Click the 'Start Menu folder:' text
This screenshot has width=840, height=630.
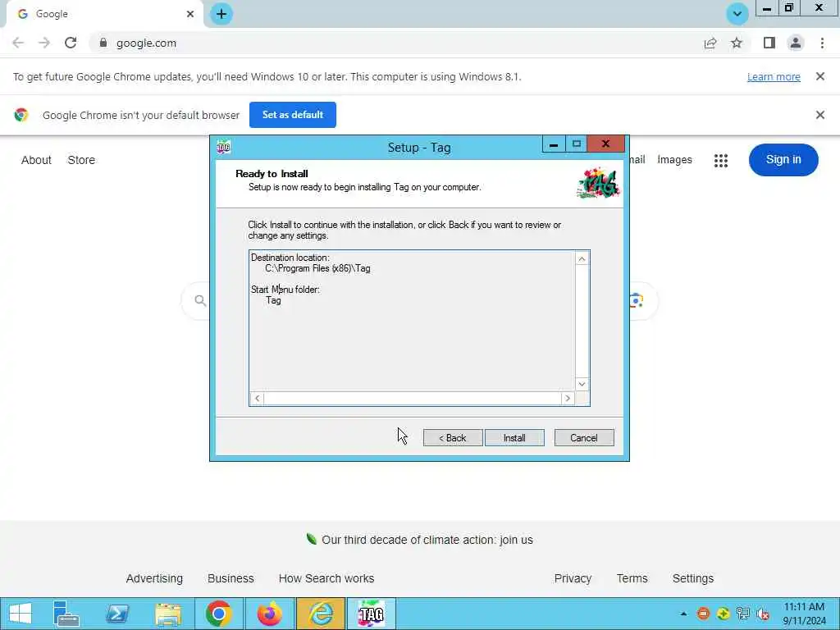[x=285, y=290]
